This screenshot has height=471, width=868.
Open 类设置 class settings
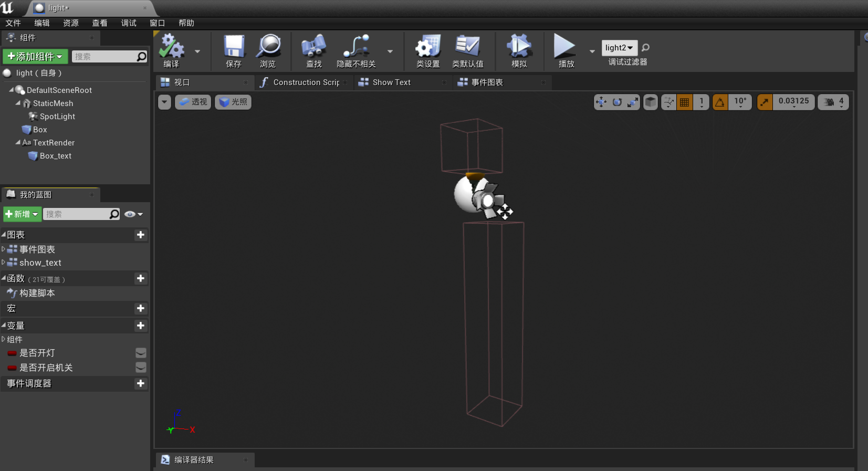pyautogui.click(x=428, y=51)
